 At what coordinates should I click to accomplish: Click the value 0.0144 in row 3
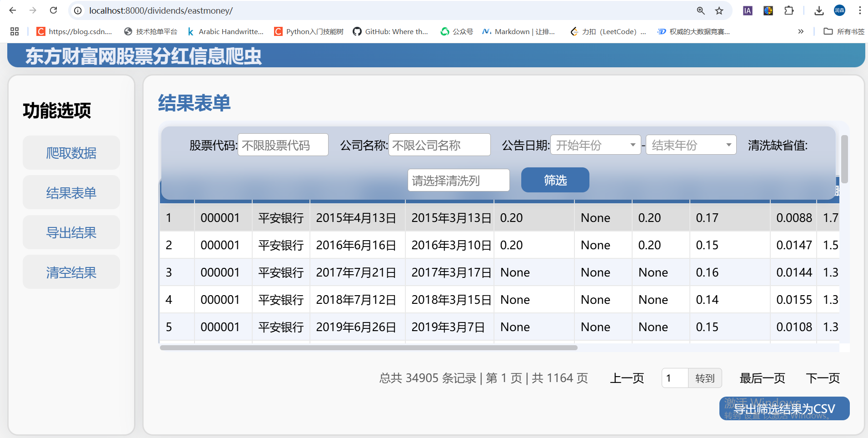pos(794,272)
